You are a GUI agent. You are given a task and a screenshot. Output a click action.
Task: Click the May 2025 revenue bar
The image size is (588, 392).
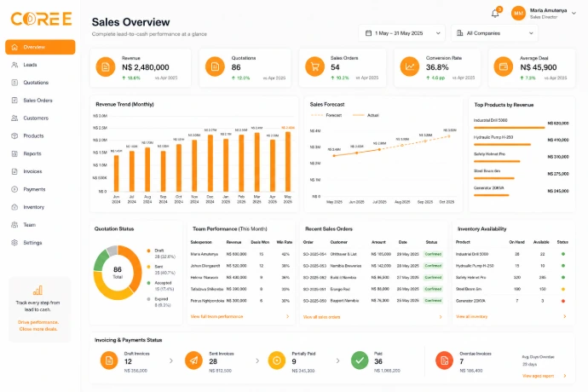click(x=288, y=162)
